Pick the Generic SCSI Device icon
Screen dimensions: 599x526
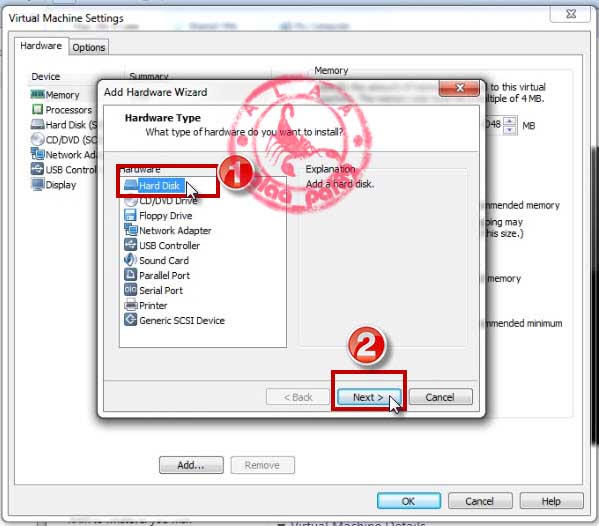click(130, 320)
